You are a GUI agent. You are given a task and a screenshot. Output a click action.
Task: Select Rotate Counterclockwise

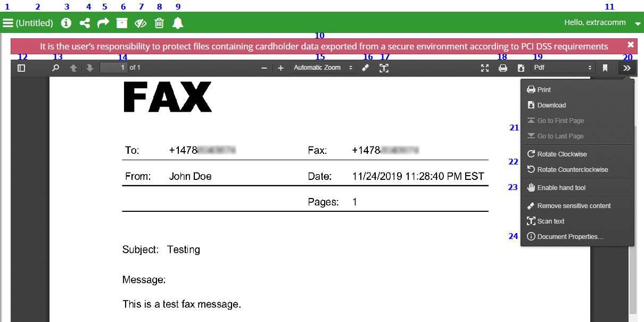click(577, 169)
